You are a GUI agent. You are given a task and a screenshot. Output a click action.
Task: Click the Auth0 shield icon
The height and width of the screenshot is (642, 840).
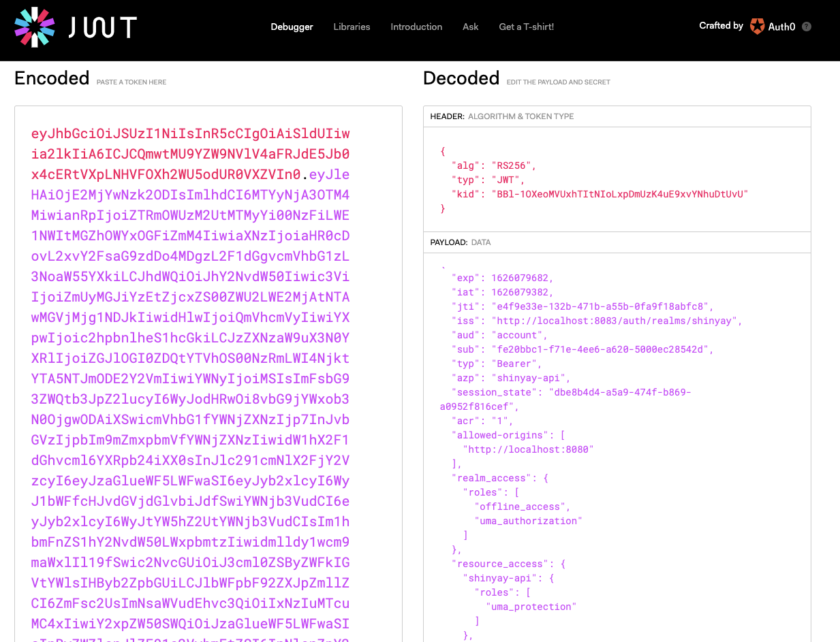[757, 26]
